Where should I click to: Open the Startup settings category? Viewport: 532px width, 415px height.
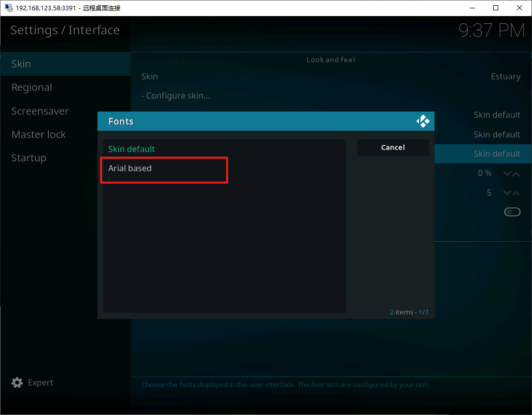pos(29,158)
